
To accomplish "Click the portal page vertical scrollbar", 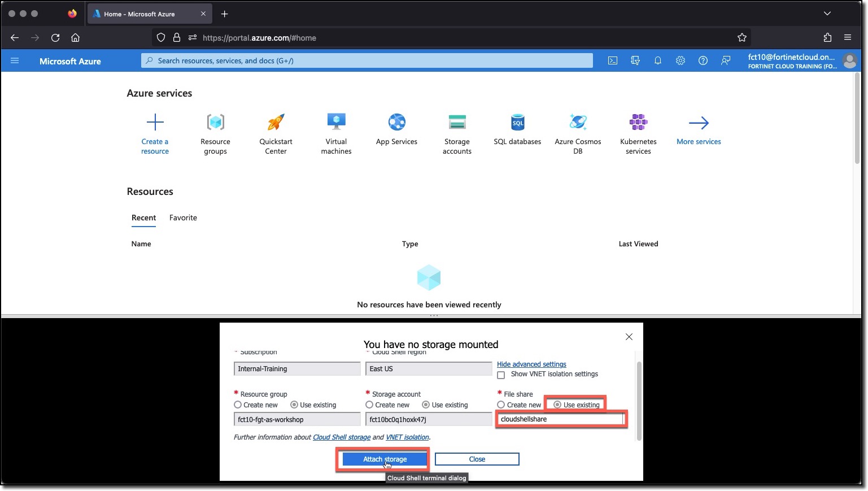I will 857,119.
